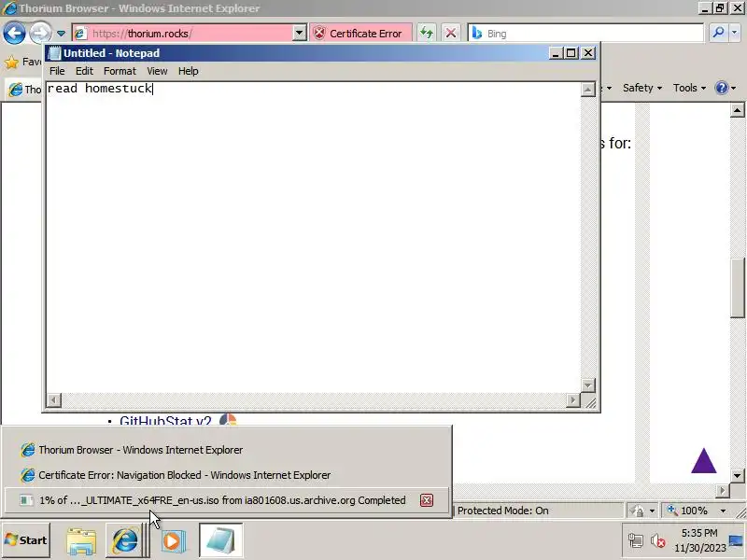
Task: Open the Tools menu in IE
Action: pyautogui.click(x=689, y=88)
